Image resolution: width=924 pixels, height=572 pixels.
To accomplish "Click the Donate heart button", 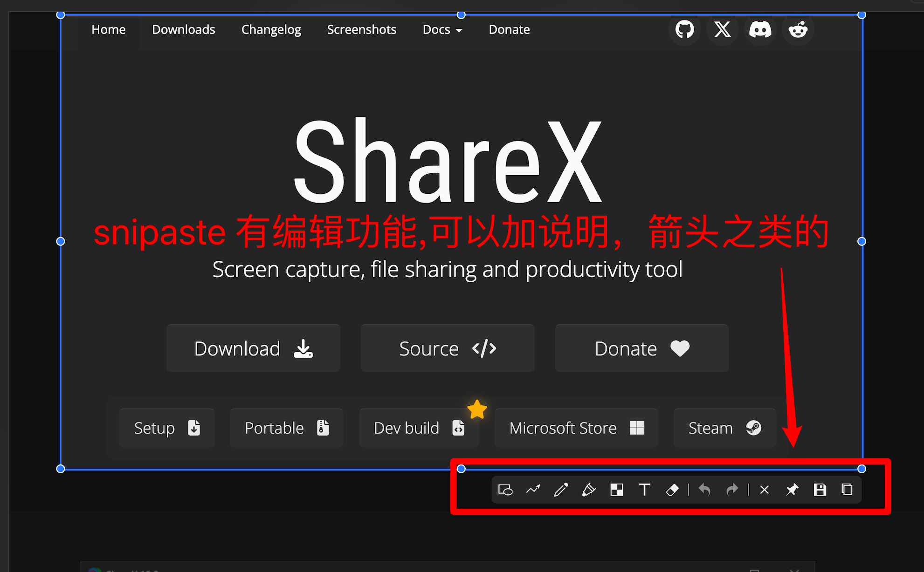I will point(641,348).
